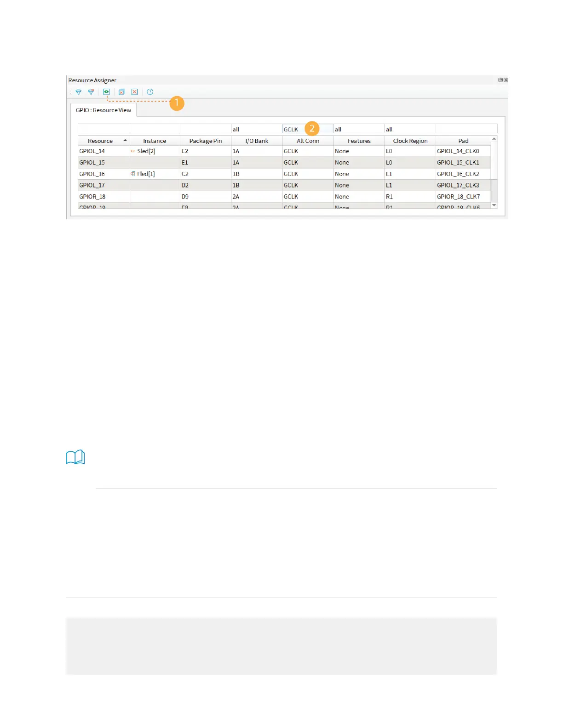Click package pin D9 cell
The height and width of the screenshot is (728, 563).
point(206,197)
